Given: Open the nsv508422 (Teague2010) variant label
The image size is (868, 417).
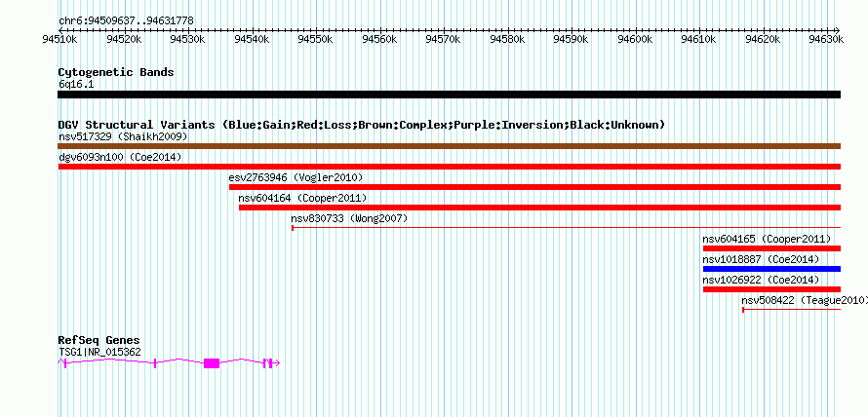Looking at the screenshot, I should [x=805, y=300].
